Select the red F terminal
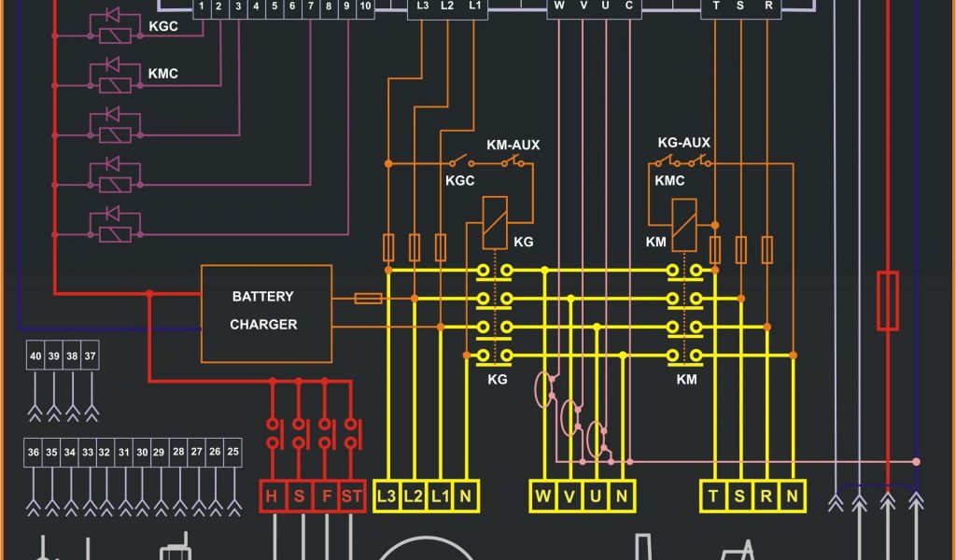The image size is (956, 560). [x=326, y=497]
